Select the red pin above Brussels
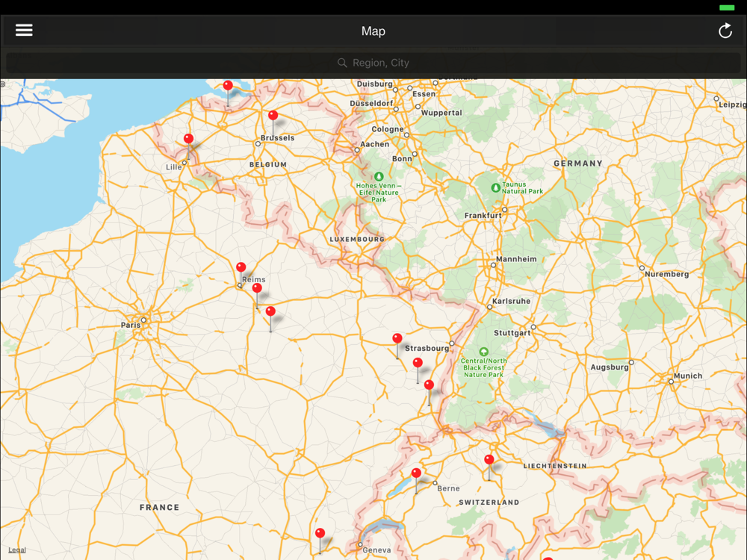 tap(273, 115)
